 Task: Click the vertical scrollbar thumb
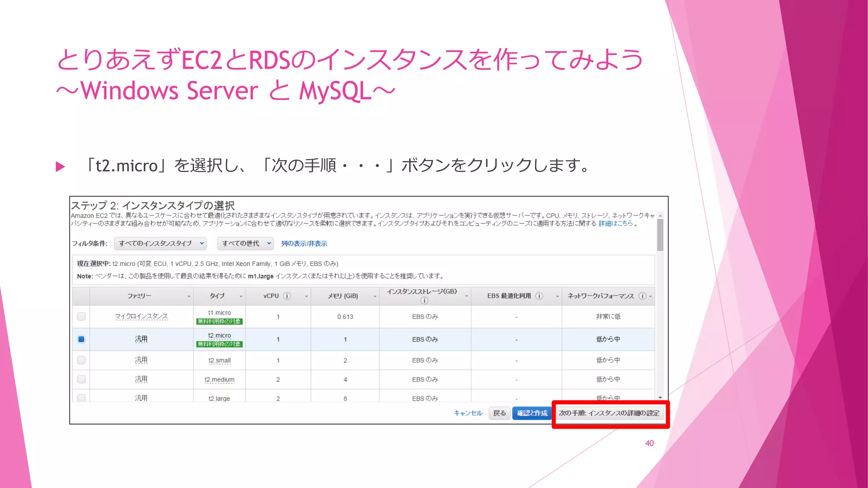pyautogui.click(x=660, y=235)
